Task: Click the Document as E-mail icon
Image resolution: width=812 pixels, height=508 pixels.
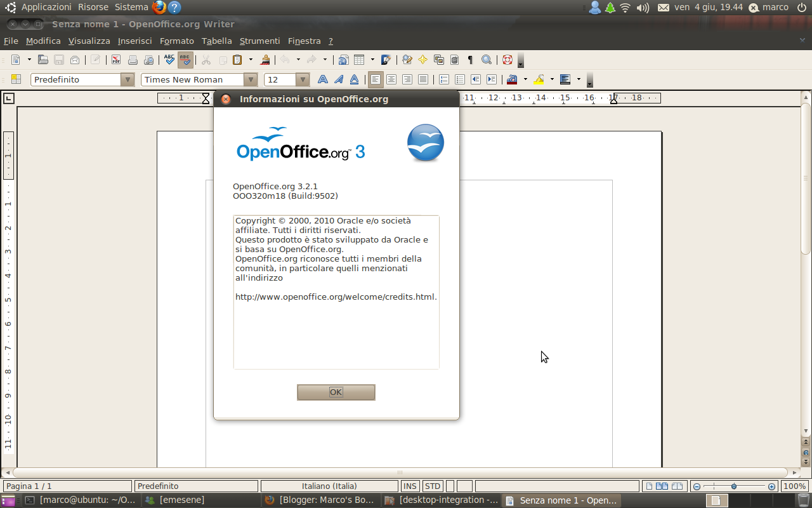Action: click(x=75, y=60)
